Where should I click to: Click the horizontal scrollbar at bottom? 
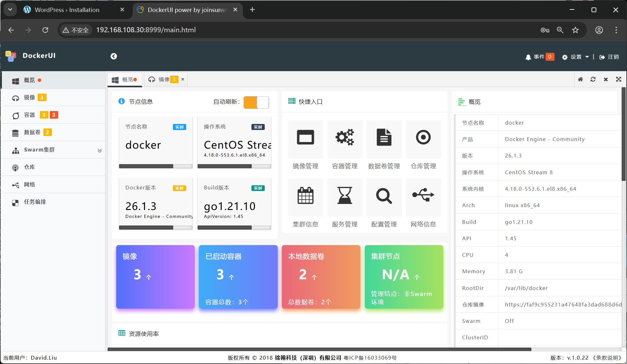tap(319, 349)
